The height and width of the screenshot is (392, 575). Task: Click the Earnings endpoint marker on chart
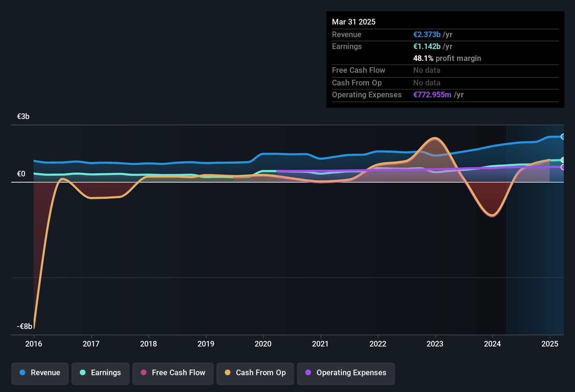[563, 160]
